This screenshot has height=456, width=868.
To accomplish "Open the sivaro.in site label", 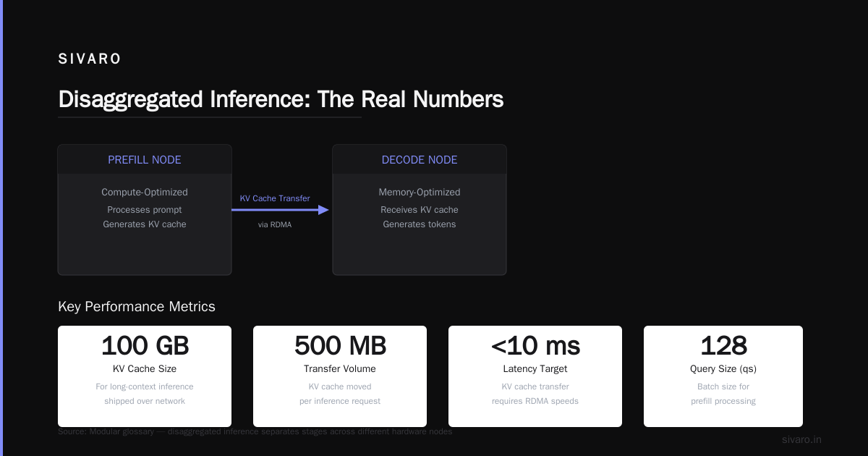I will point(801,439).
